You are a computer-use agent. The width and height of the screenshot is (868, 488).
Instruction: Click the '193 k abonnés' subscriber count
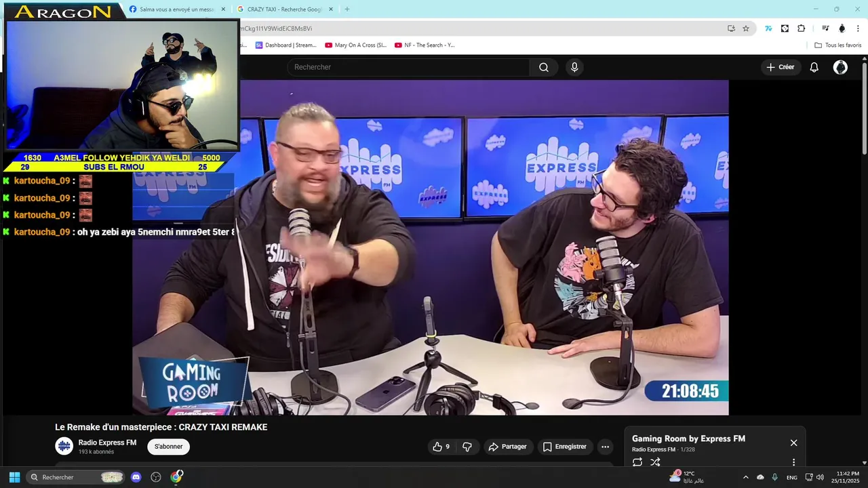tap(96, 452)
